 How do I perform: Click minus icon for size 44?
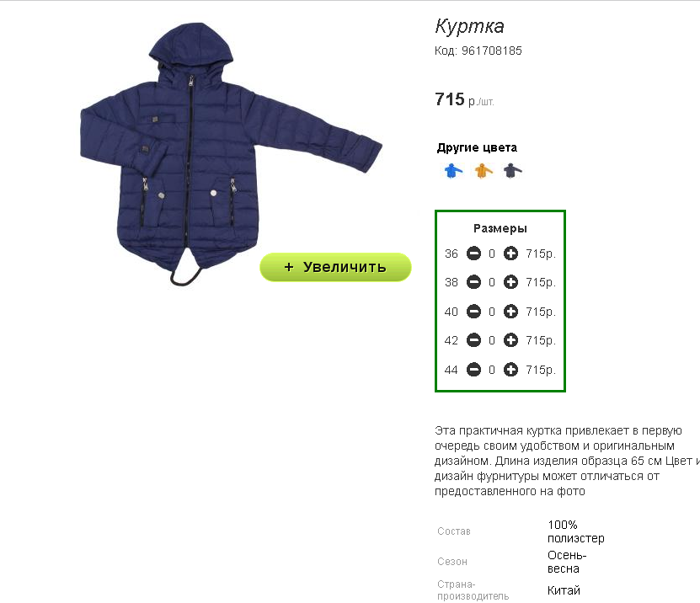pos(473,370)
